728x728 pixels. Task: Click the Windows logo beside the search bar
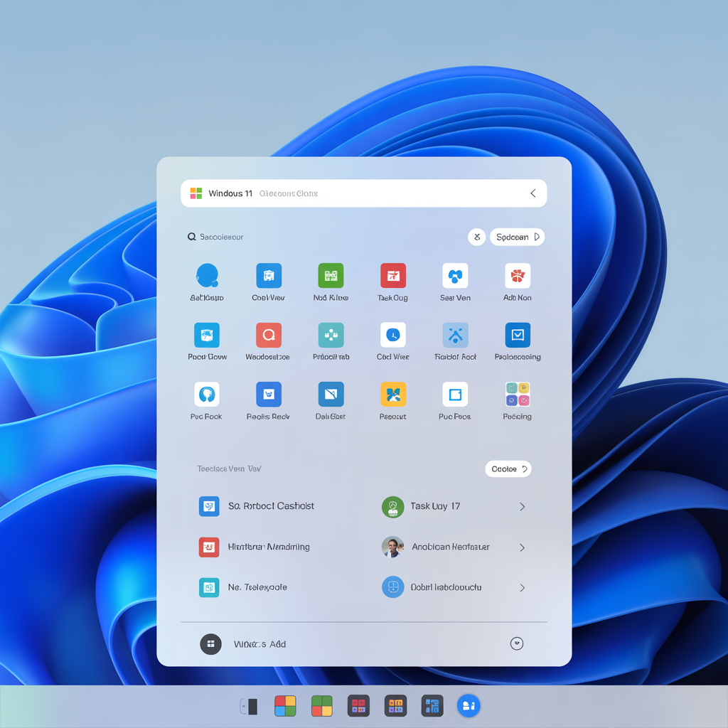pos(196,193)
